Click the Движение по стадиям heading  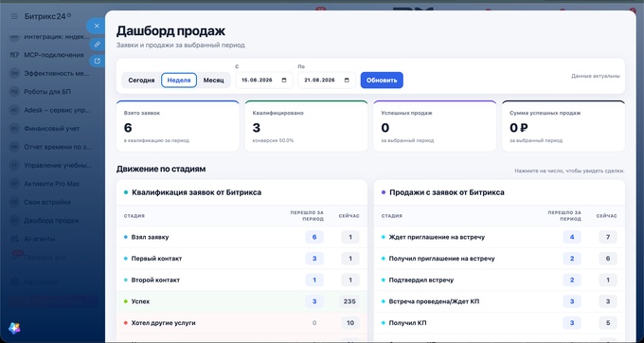[161, 169]
